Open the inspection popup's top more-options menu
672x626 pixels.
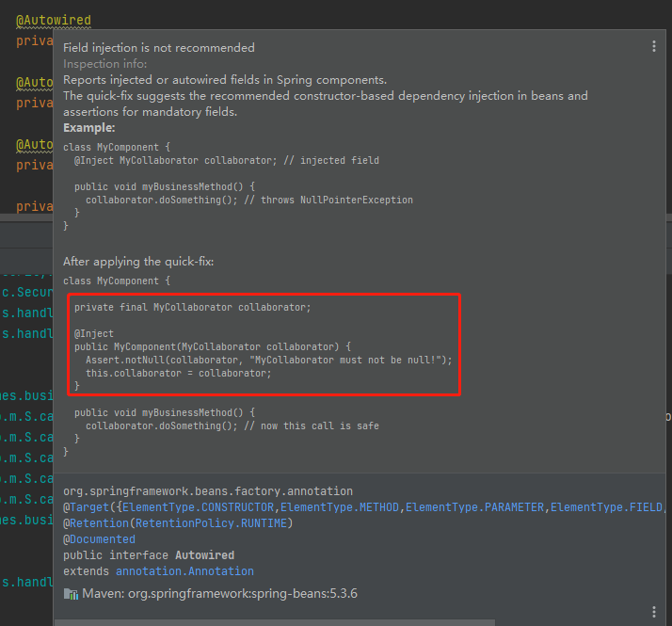click(x=653, y=46)
